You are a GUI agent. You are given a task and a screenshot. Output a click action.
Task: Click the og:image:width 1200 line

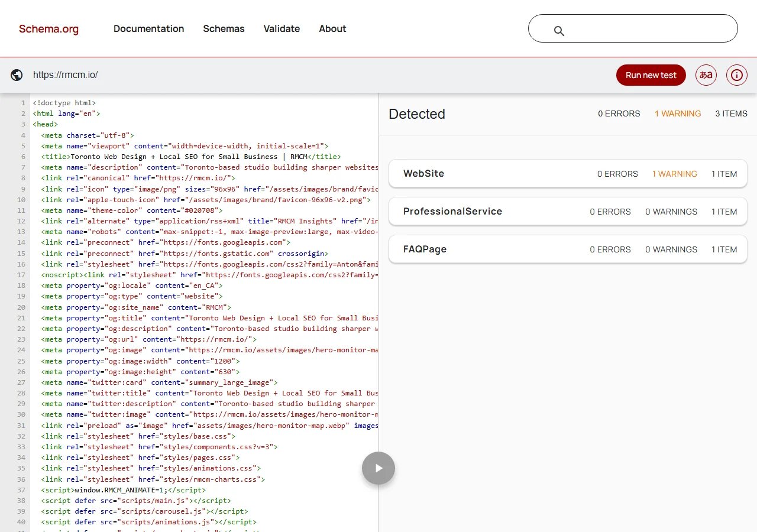coord(140,361)
